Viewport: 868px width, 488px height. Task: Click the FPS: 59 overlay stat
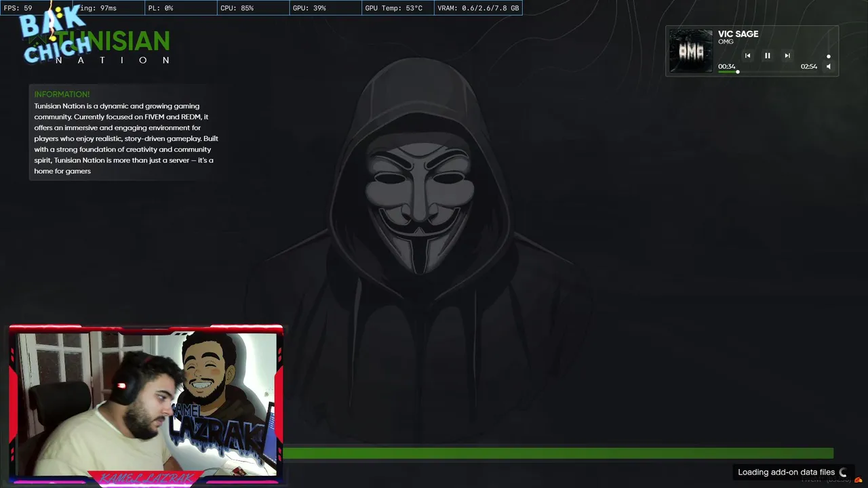(18, 8)
